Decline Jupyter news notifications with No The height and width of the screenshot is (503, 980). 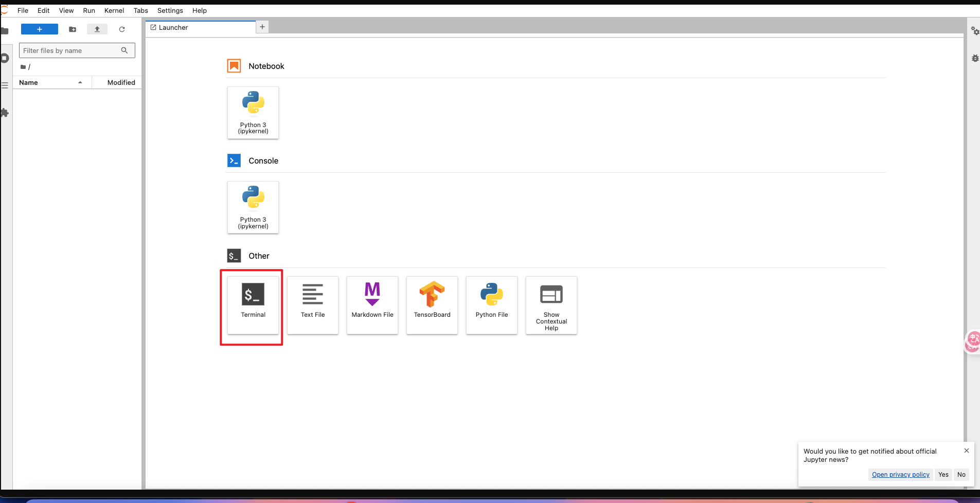[x=961, y=475]
